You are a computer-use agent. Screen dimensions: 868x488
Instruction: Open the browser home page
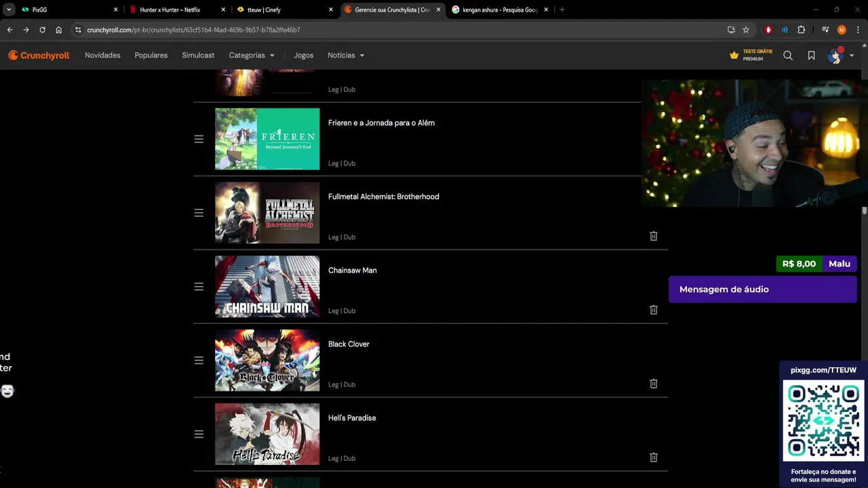coord(58,30)
